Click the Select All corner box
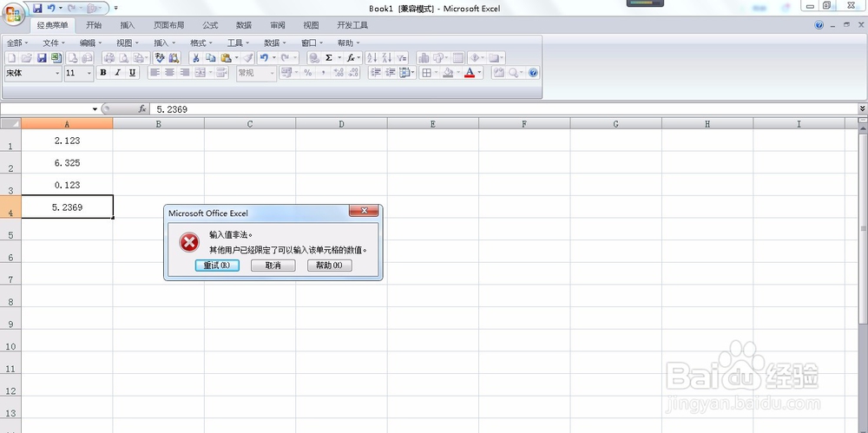Viewport: 868px width, 433px height. click(x=11, y=123)
